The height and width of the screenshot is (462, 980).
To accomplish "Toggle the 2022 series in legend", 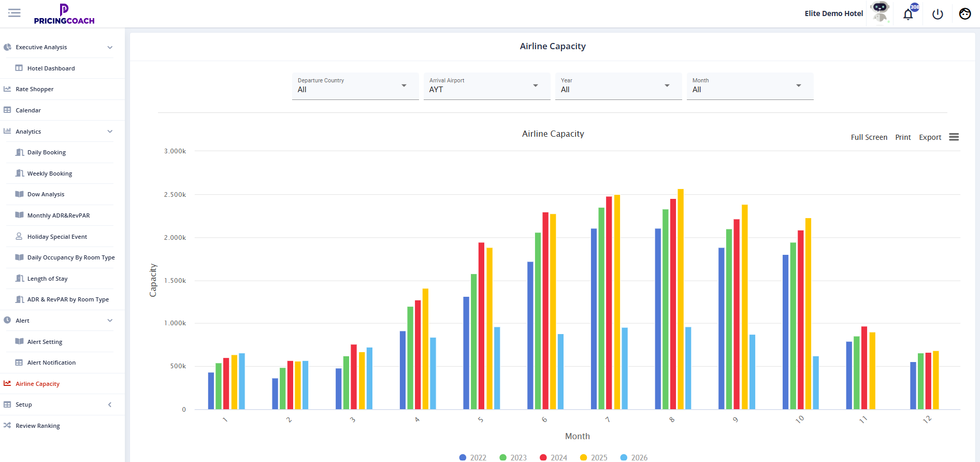I will click(x=473, y=457).
